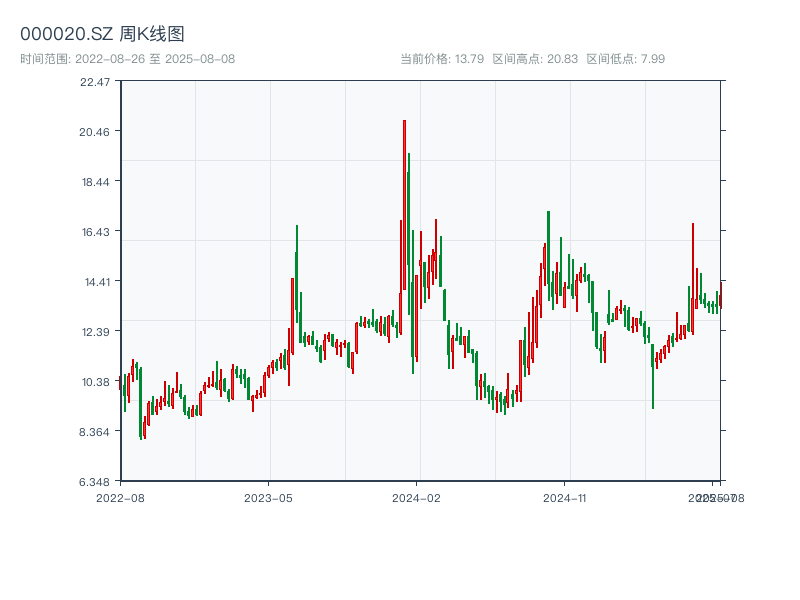Click the last red candle at the chart's right edge
This screenshot has width=800, height=600.
[721, 295]
